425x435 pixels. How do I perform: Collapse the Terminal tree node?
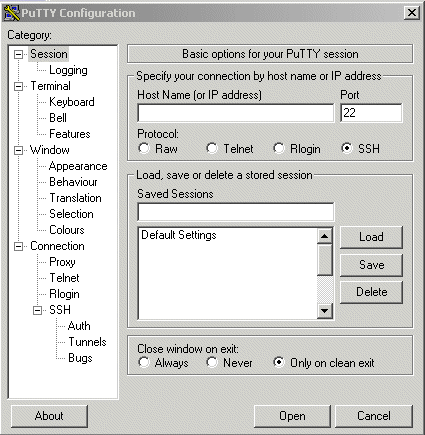click(19, 86)
